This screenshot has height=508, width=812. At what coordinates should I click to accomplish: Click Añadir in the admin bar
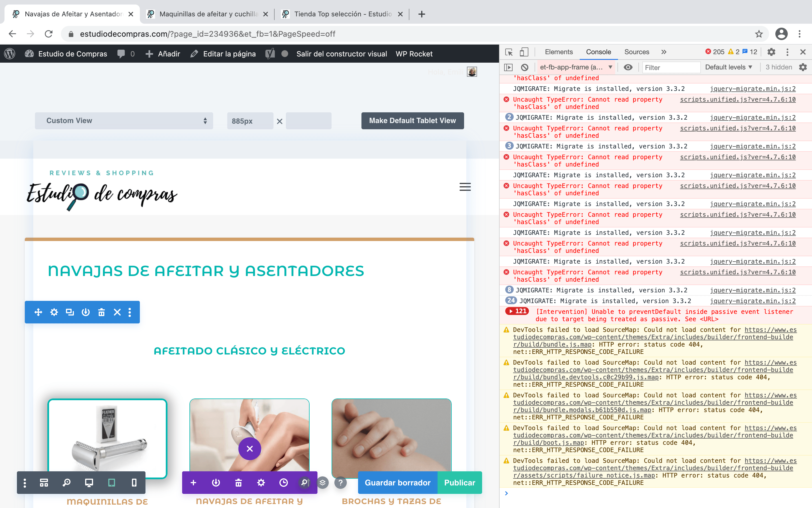pyautogui.click(x=163, y=54)
